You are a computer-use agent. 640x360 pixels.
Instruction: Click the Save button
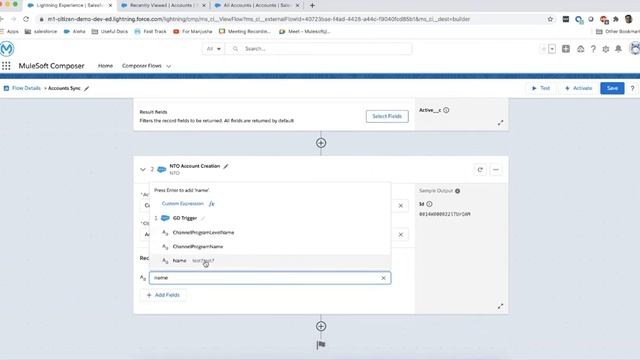coord(612,88)
